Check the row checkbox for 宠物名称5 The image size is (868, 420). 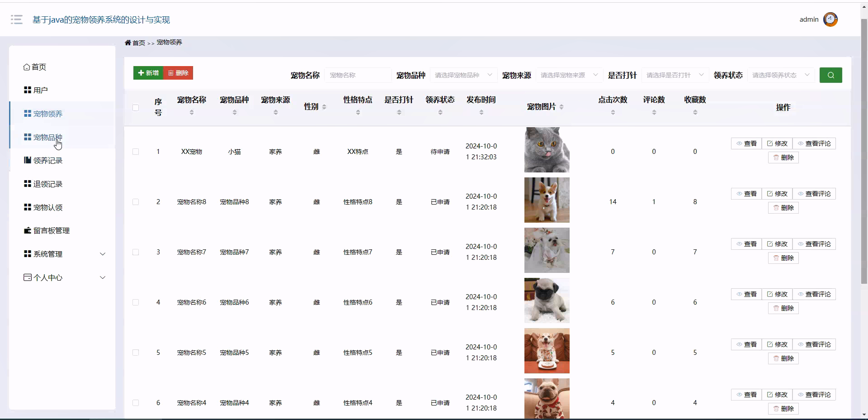coord(136,353)
